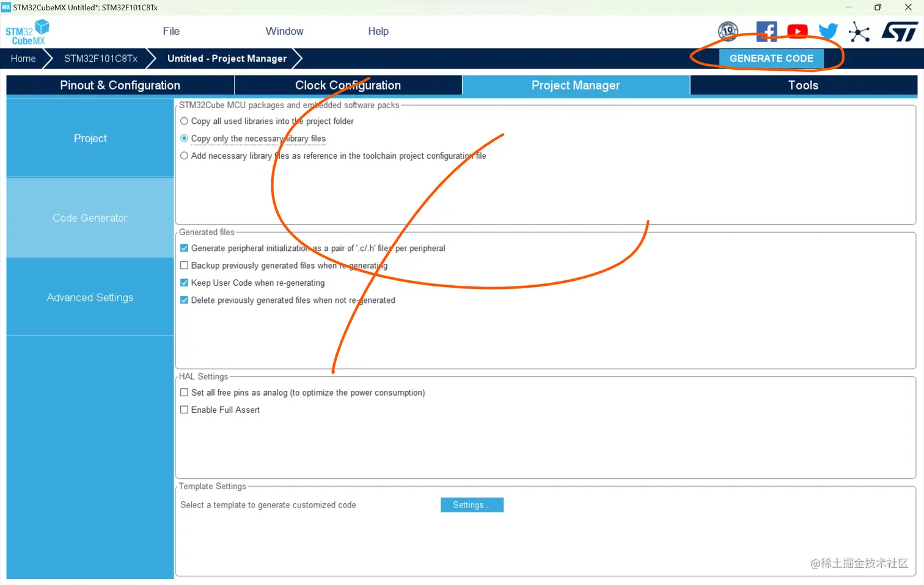The image size is (924, 585).
Task: Switch to Pinout & Configuration tab
Action: point(120,85)
